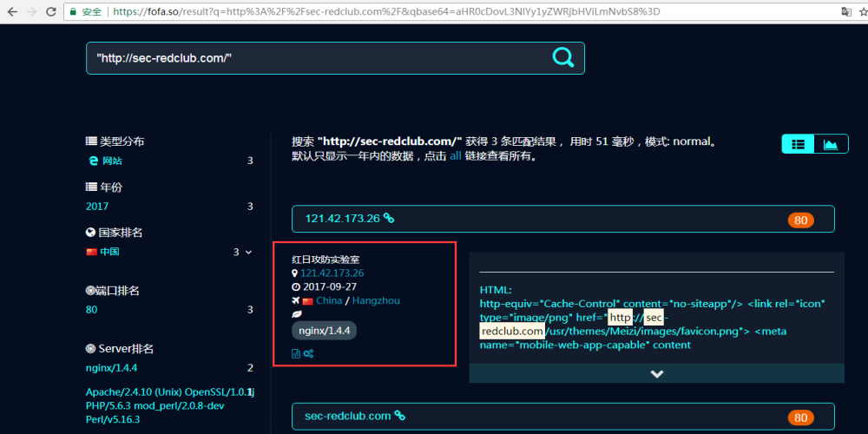The image size is (868, 434).
Task: Click the Hangzhou city link
Action: click(x=376, y=300)
